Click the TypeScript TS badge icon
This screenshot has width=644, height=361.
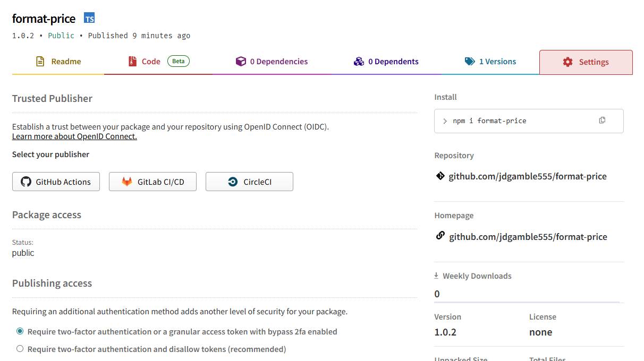[90, 19]
